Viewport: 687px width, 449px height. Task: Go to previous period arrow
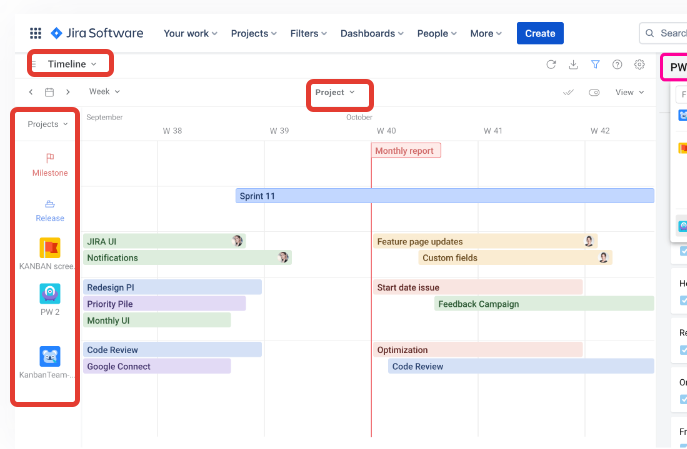coord(31,92)
